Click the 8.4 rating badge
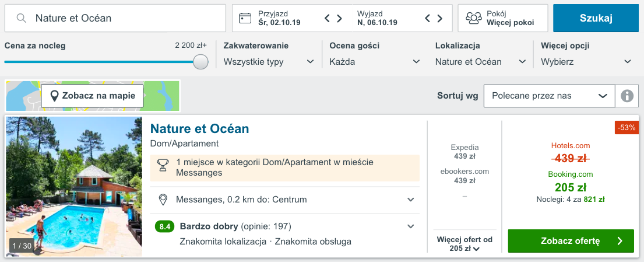This screenshot has width=644, height=262. point(165,226)
